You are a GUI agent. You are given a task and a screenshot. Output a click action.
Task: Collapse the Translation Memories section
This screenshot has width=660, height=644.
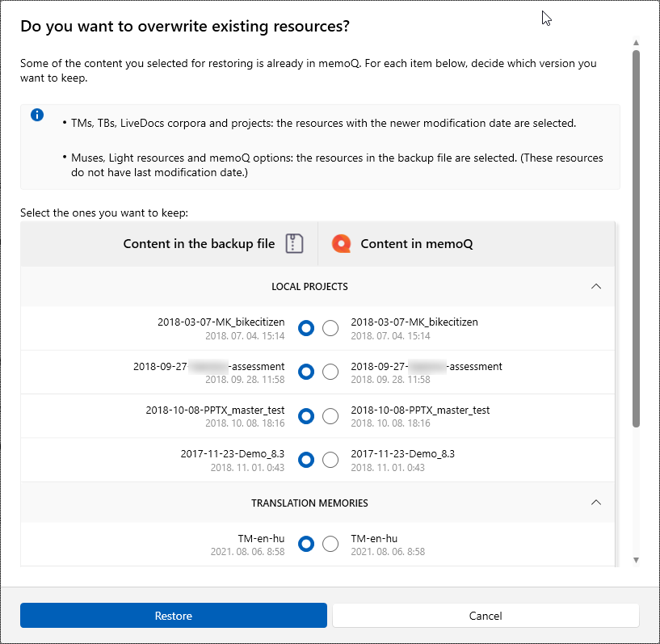(596, 503)
